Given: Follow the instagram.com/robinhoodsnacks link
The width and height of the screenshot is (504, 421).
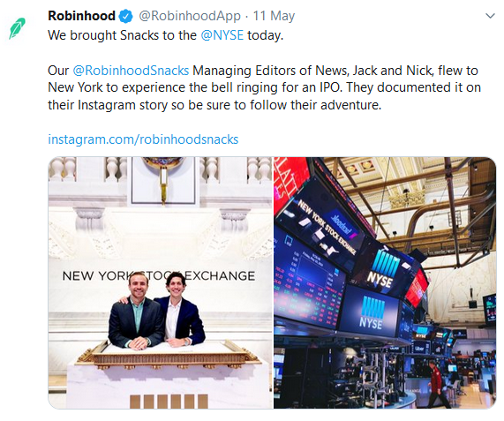Looking at the screenshot, I should click(143, 139).
